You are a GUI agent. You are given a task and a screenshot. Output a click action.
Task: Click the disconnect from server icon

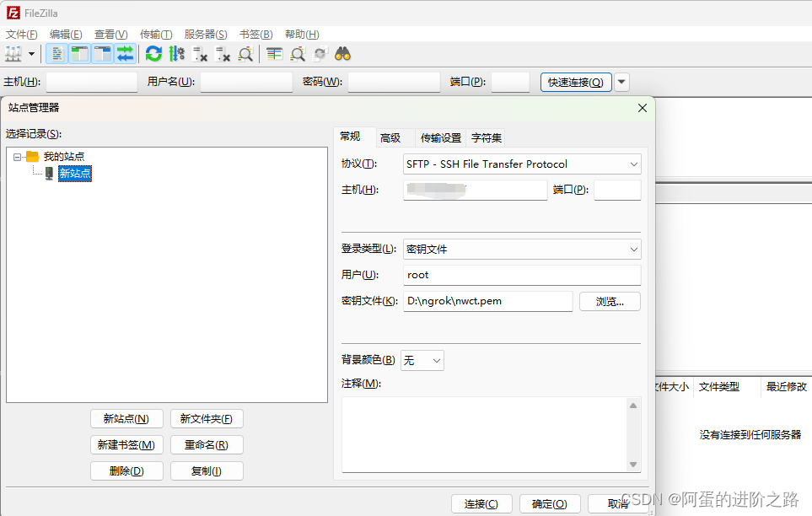(x=223, y=54)
